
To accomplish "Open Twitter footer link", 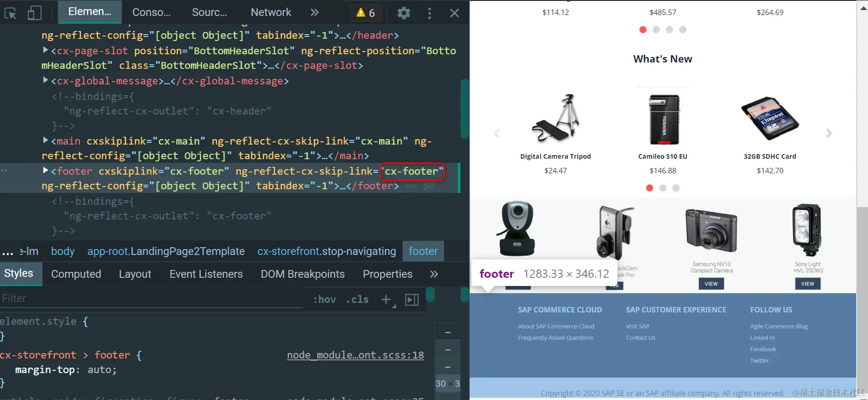I will [759, 360].
